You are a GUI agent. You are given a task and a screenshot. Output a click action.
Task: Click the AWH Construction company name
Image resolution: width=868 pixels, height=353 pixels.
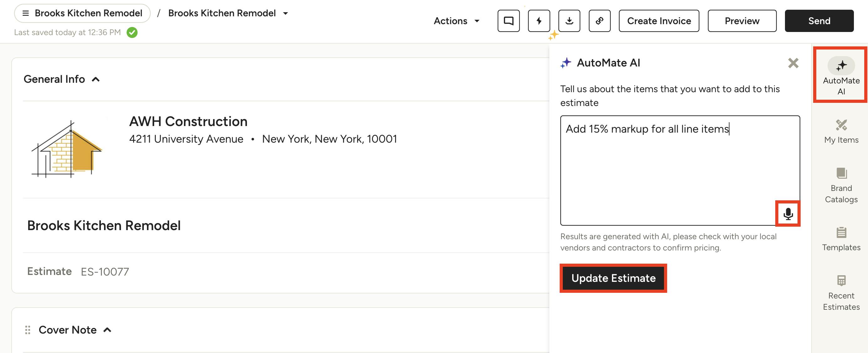[188, 121]
